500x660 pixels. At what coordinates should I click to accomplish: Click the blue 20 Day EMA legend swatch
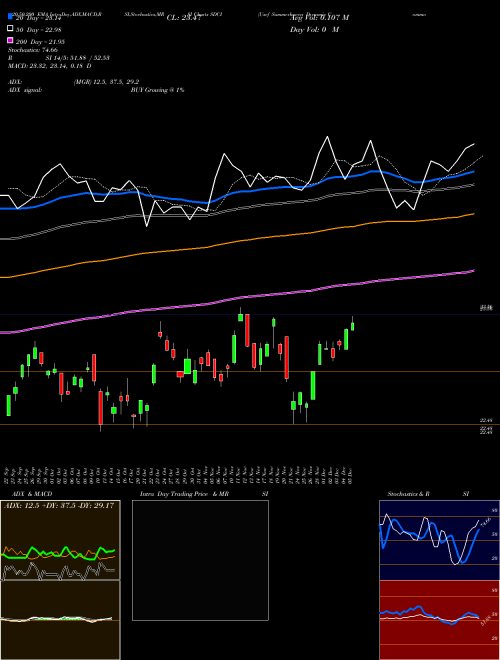pos(10,16)
